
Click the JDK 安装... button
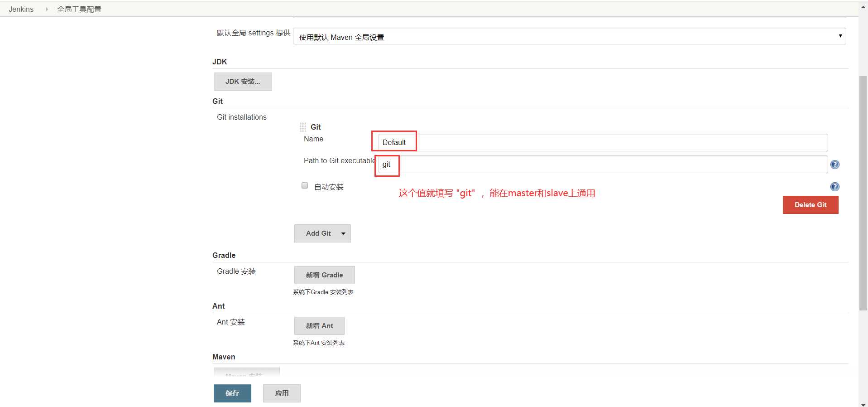pyautogui.click(x=243, y=82)
